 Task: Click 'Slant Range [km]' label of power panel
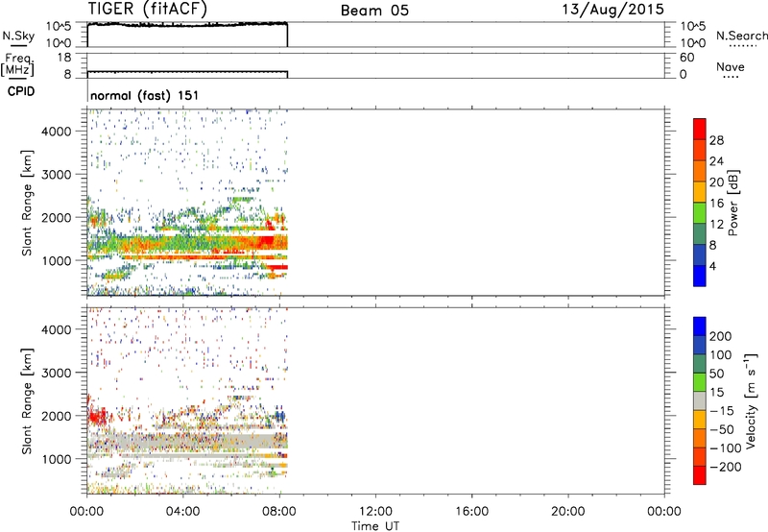click(27, 203)
